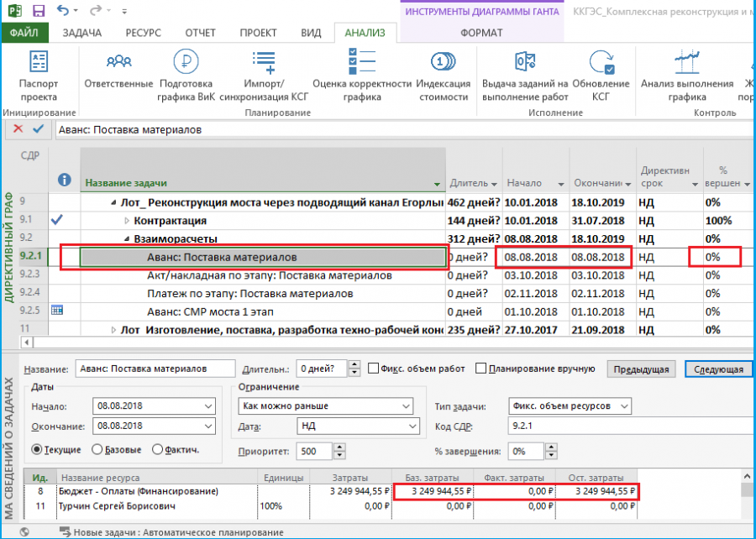Open the Тип задачи dropdown
This screenshot has height=539, width=756.
point(570,406)
